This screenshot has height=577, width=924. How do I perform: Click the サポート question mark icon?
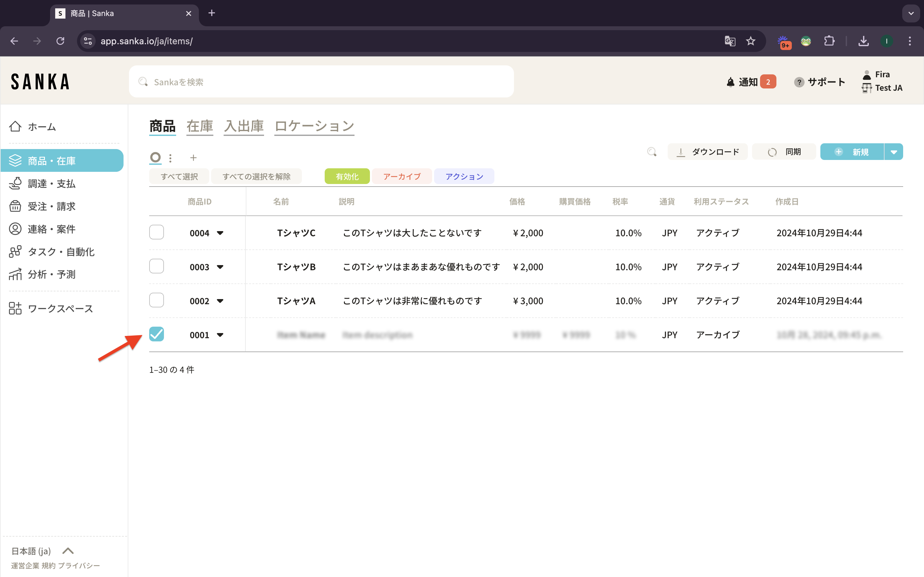coord(799,82)
